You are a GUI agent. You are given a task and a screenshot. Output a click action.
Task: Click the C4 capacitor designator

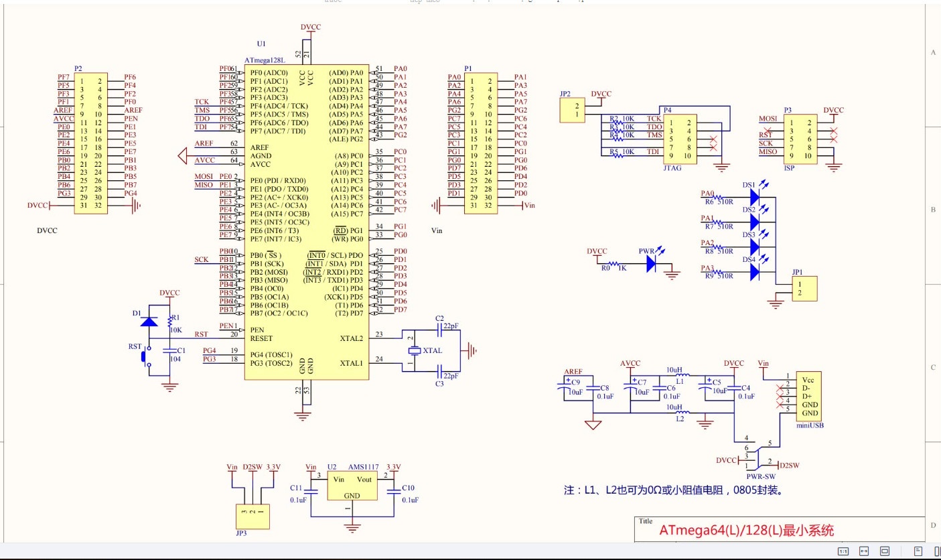746,388
